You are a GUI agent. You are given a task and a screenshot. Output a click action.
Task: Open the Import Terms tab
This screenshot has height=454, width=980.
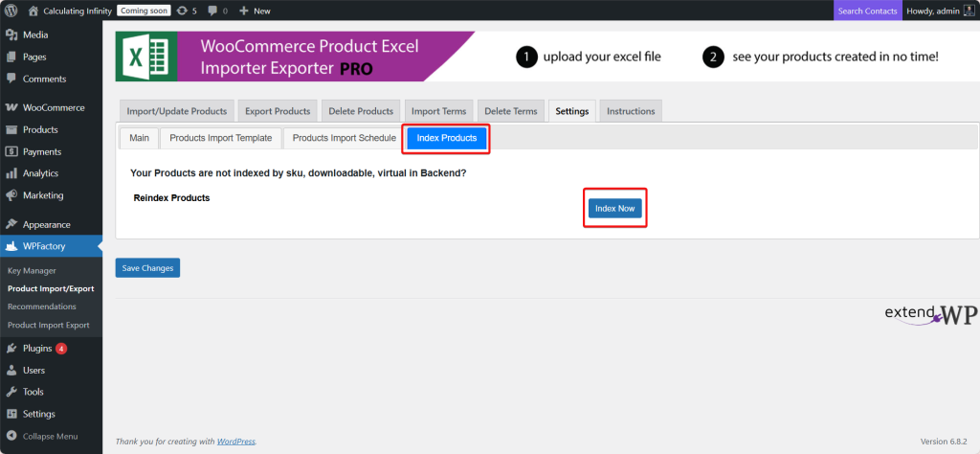[438, 111]
